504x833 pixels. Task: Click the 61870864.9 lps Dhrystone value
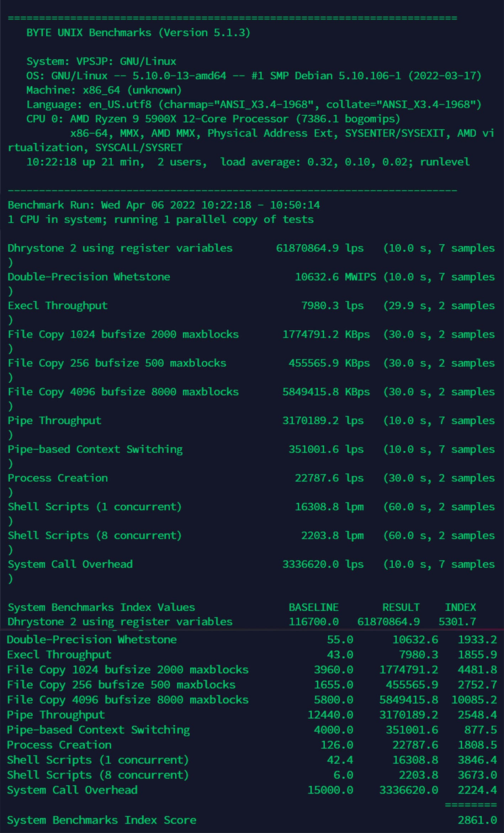tap(307, 248)
